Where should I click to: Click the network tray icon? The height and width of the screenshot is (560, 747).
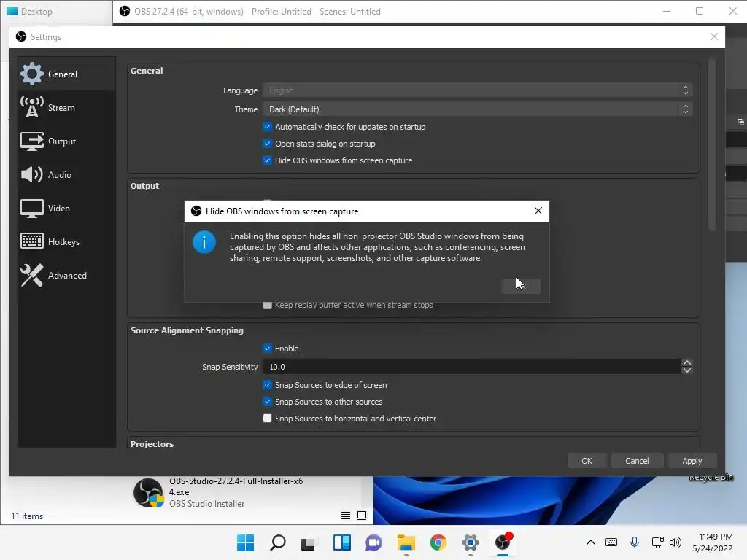[x=657, y=542]
